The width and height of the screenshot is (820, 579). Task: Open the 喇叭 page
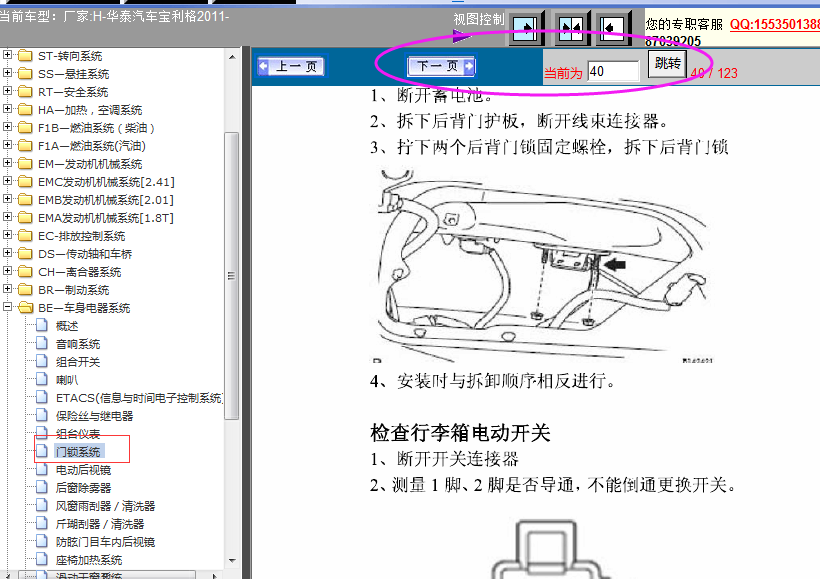pos(67,380)
